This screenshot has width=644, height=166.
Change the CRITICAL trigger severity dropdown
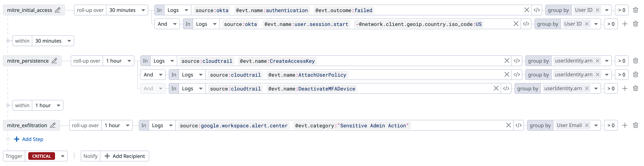pyautogui.click(x=63, y=156)
